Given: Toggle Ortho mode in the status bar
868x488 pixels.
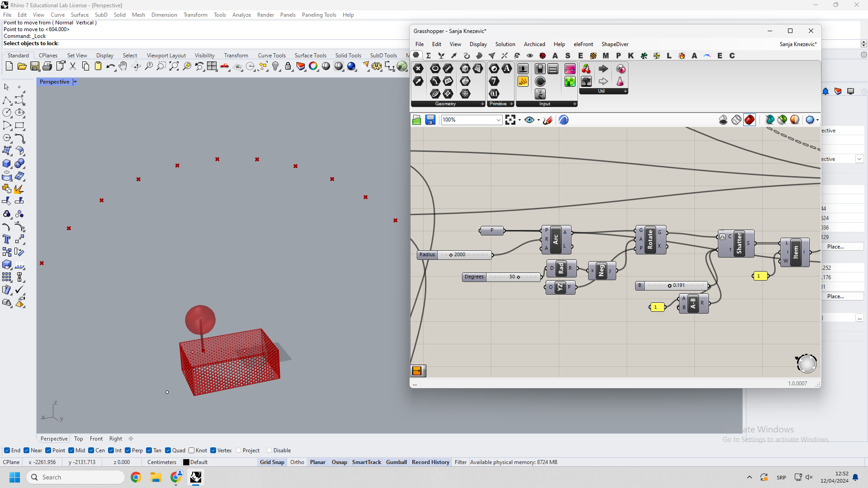Looking at the screenshot, I should coord(297,462).
